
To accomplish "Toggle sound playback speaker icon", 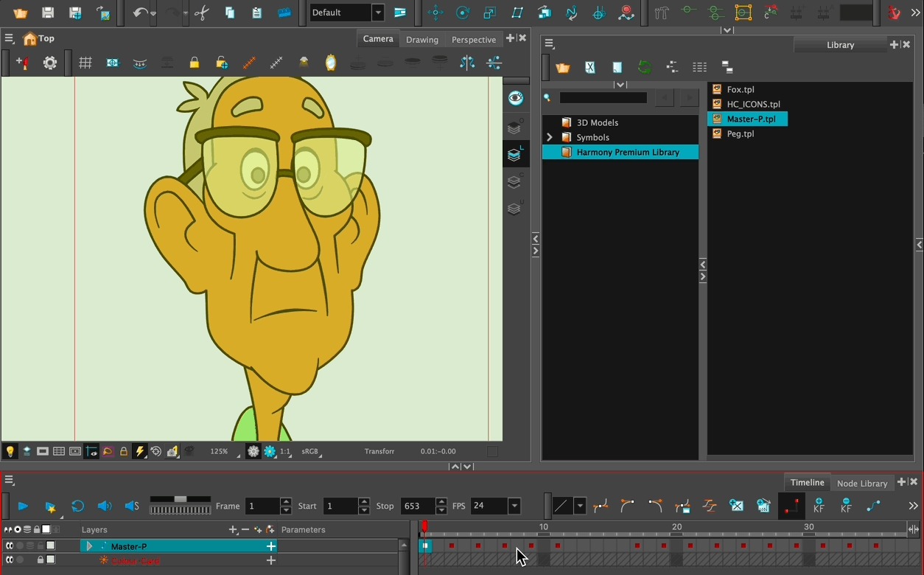I will [x=105, y=506].
